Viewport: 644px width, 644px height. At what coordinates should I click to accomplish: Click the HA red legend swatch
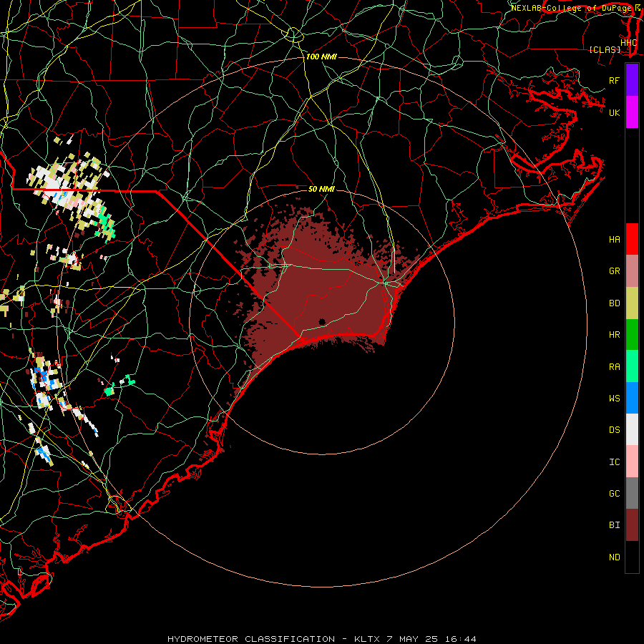pyautogui.click(x=632, y=239)
